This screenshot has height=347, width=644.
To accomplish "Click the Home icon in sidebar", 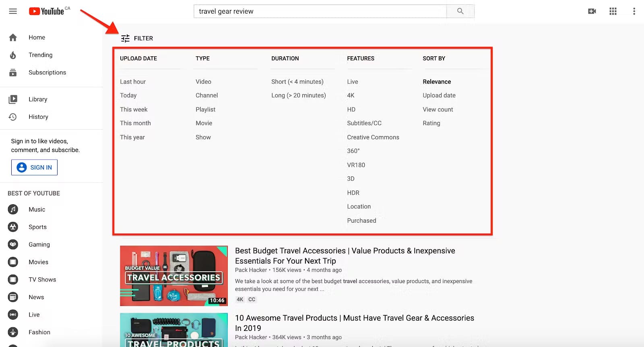I will pyautogui.click(x=13, y=37).
